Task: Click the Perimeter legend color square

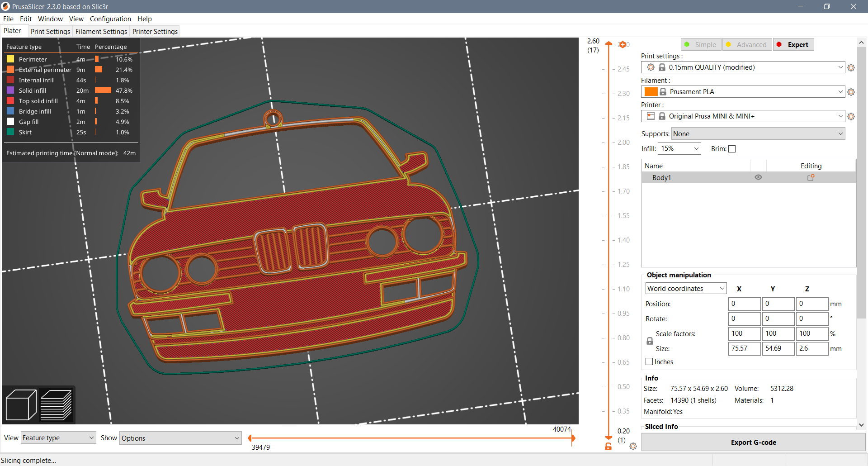Action: [10, 59]
